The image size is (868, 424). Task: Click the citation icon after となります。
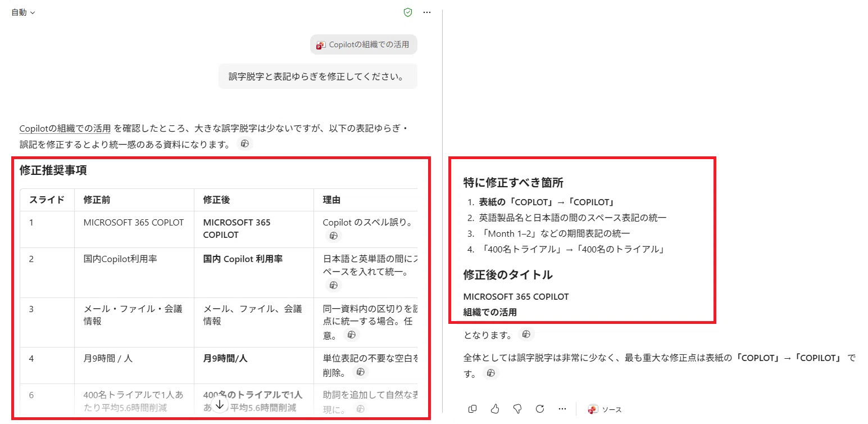526,335
